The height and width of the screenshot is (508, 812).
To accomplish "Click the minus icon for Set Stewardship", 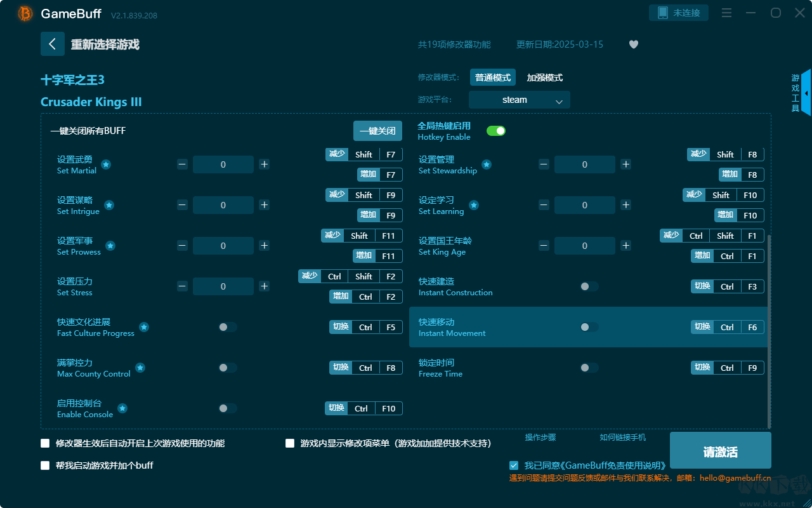I will point(544,164).
